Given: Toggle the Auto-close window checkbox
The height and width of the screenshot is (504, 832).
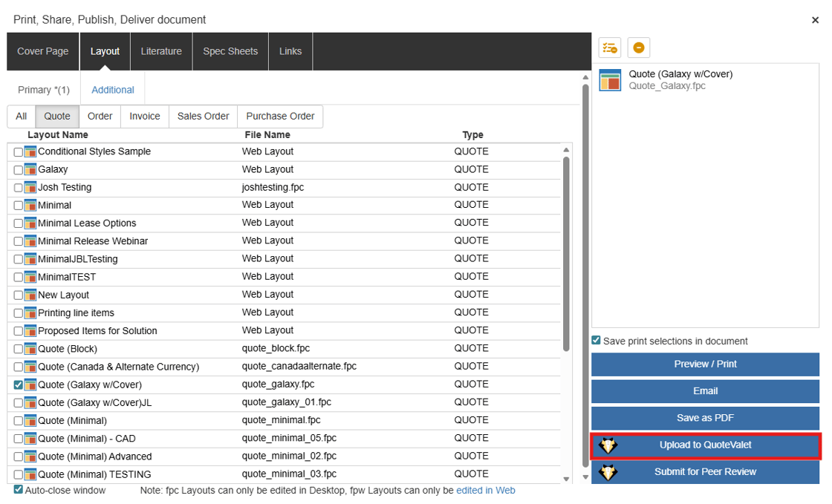Looking at the screenshot, I should (x=19, y=490).
